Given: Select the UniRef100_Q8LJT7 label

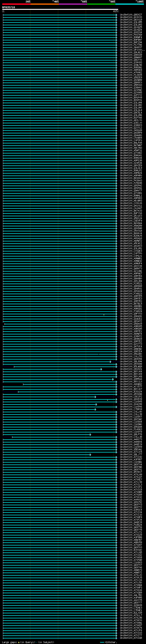Looking at the screenshot, I should click(131, 455).
